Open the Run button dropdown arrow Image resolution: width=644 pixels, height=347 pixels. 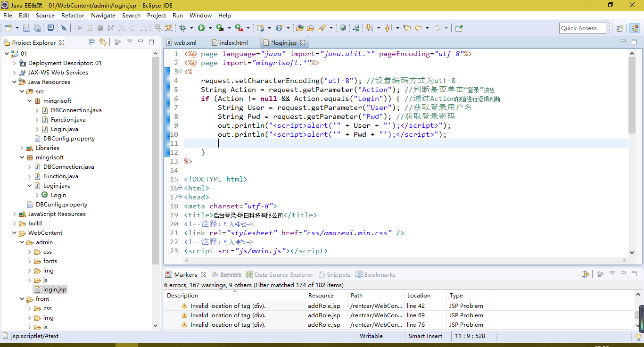[x=210, y=28]
